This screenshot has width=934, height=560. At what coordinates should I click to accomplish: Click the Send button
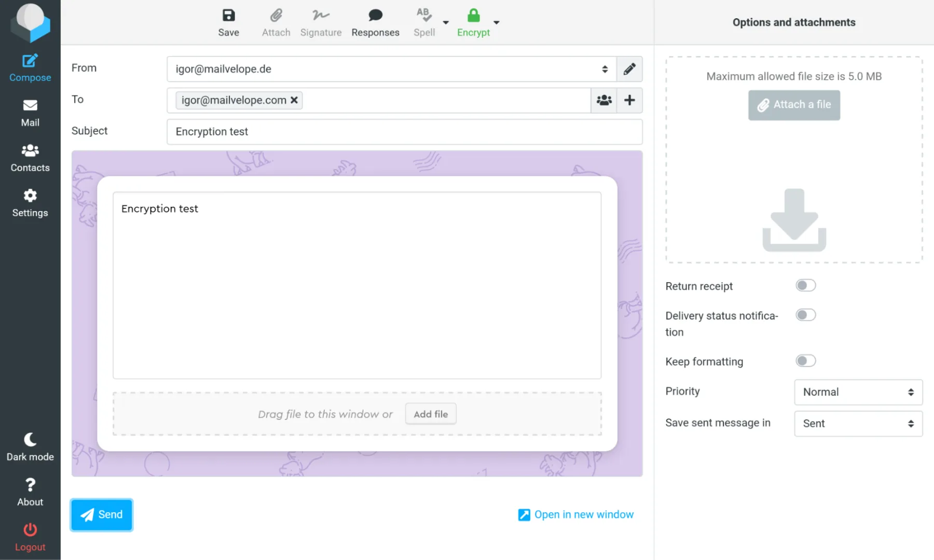101,514
